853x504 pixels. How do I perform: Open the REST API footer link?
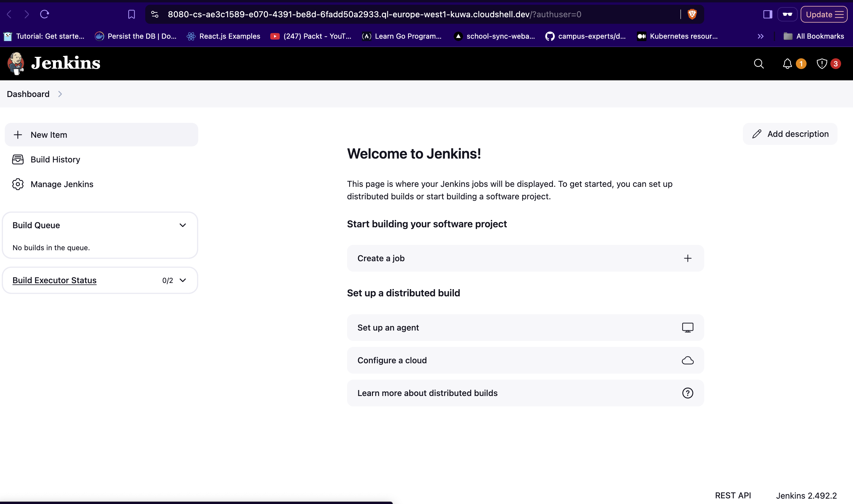(733, 495)
